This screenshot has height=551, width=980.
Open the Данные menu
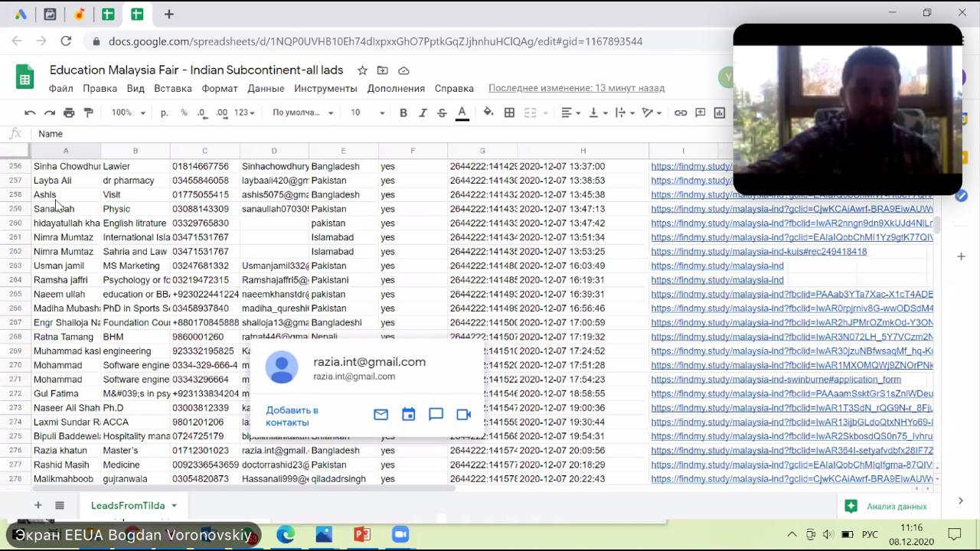[x=266, y=88]
